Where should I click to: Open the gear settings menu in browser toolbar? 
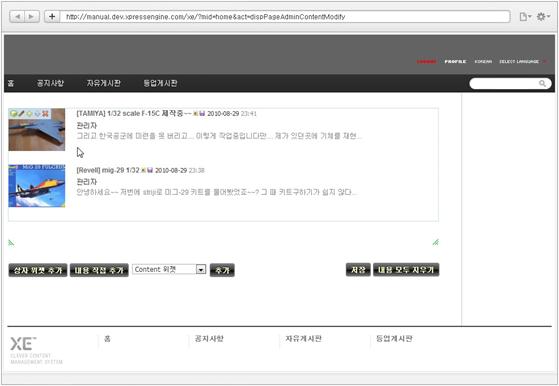pyautogui.click(x=543, y=16)
